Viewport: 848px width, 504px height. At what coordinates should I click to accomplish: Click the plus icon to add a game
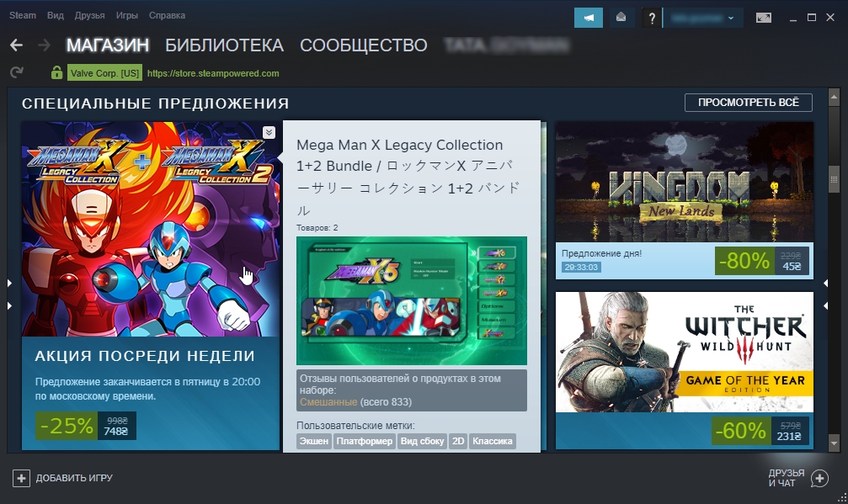[x=21, y=478]
